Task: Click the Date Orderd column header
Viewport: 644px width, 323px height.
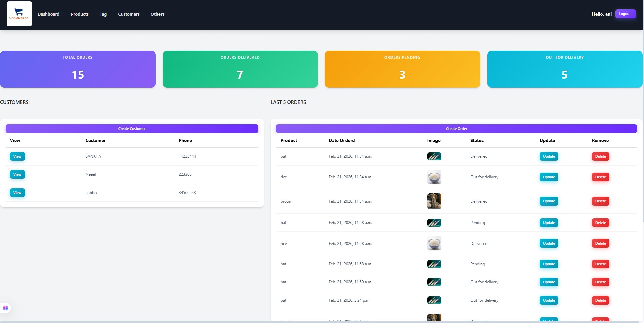Action: (x=341, y=140)
